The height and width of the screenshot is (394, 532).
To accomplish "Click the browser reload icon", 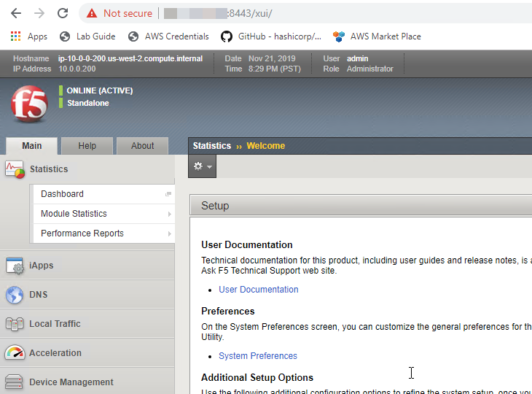I will click(x=63, y=13).
